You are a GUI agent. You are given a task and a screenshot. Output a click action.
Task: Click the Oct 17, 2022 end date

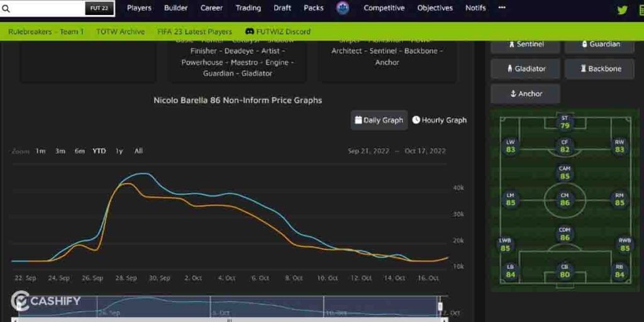click(x=425, y=151)
